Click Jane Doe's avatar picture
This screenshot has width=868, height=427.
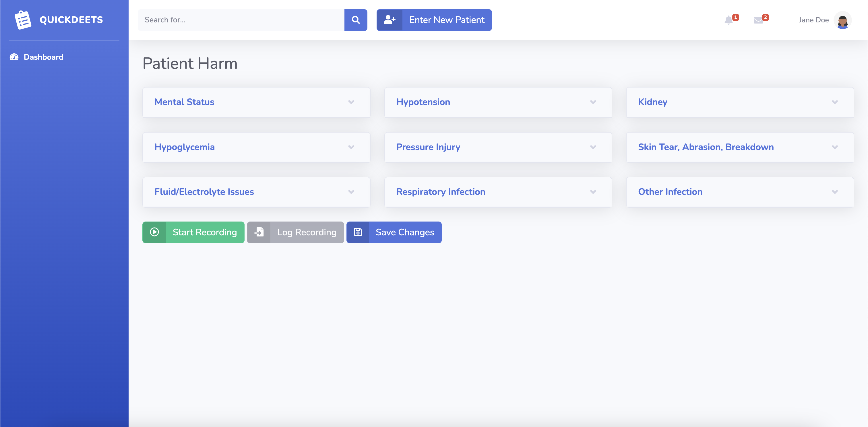pos(842,20)
